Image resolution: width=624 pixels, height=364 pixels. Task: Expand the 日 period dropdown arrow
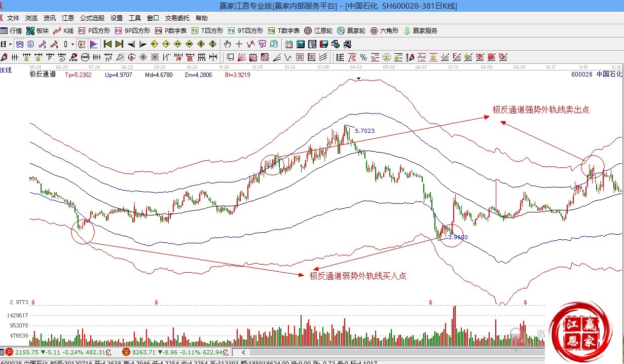(x=10, y=44)
